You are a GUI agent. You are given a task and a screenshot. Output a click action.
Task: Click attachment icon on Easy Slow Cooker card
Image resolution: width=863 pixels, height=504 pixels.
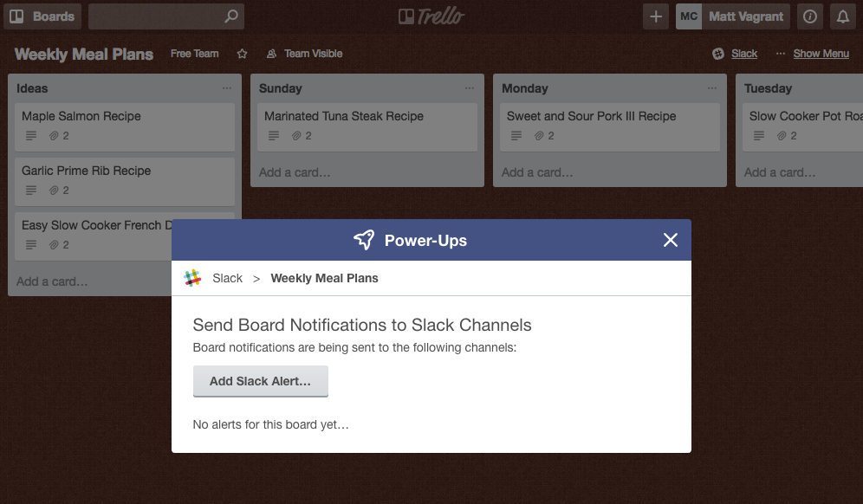pos(54,245)
